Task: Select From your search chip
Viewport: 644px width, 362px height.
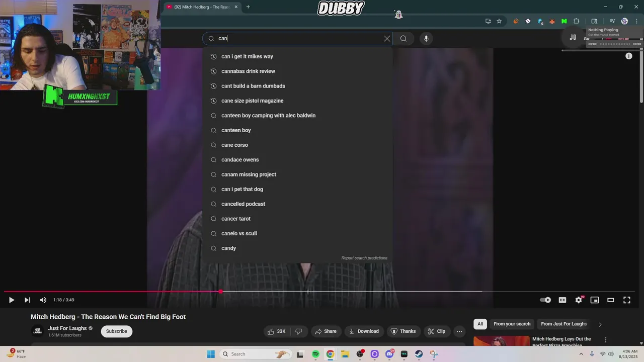Action: [x=512, y=324]
